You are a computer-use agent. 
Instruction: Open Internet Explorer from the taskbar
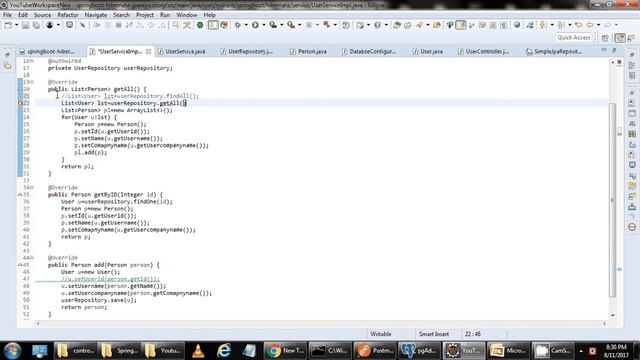[224, 351]
